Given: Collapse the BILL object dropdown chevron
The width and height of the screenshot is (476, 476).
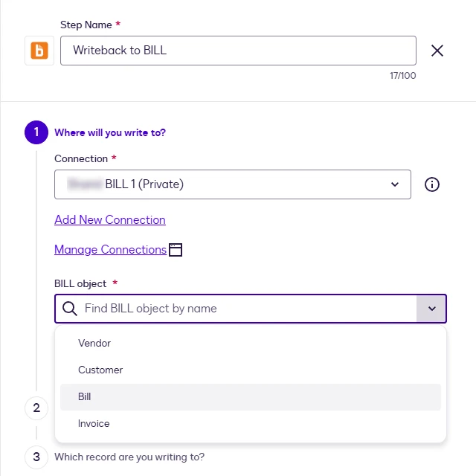Looking at the screenshot, I should (431, 309).
